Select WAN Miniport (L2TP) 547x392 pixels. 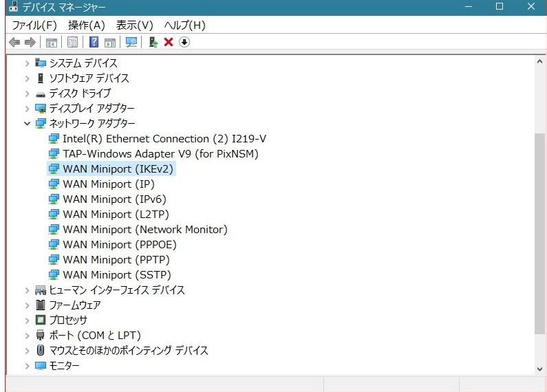pyautogui.click(x=116, y=215)
